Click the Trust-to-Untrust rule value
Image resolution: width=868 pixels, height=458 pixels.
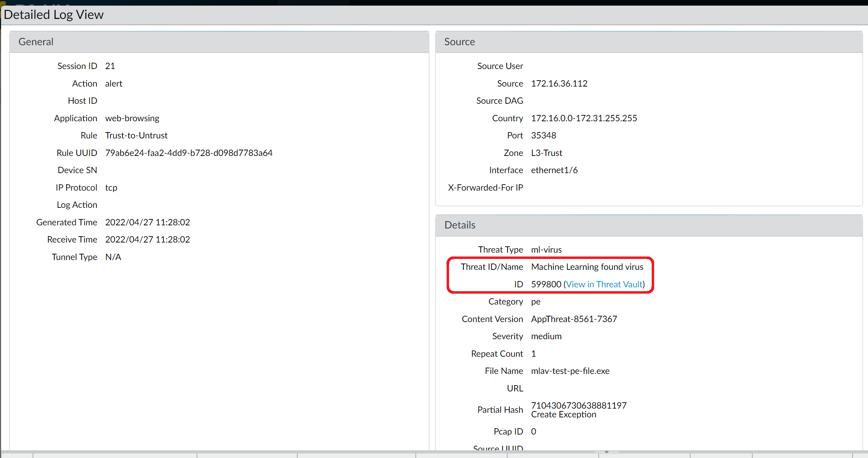[x=136, y=135]
